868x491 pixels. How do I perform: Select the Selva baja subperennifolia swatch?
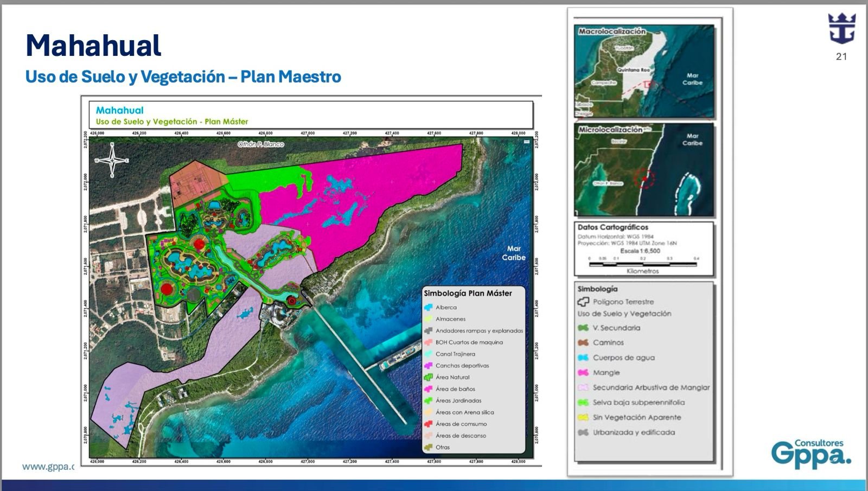point(583,403)
